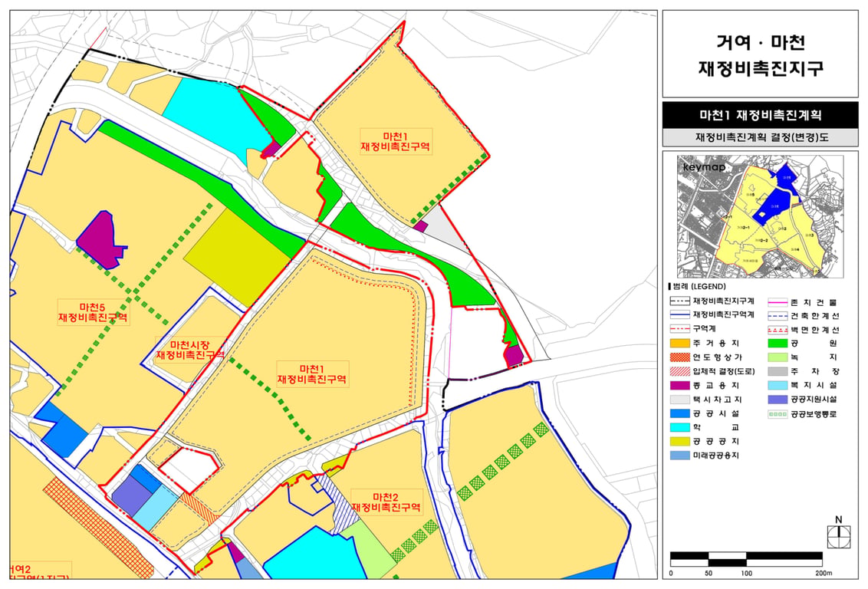This screenshot has width=868, height=589.
Task: Click the 벽면한계선 legend symbol
Action: [778, 330]
